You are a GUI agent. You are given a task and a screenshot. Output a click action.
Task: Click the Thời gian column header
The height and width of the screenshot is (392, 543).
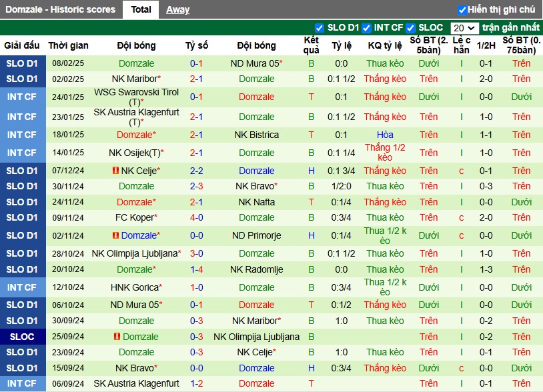pyautogui.click(x=68, y=45)
